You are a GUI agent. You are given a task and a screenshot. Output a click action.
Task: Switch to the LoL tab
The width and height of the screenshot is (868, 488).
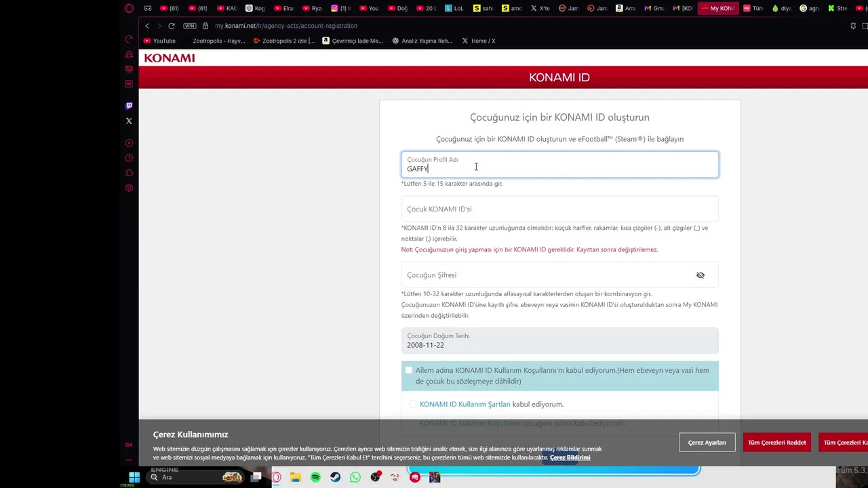[x=454, y=8]
